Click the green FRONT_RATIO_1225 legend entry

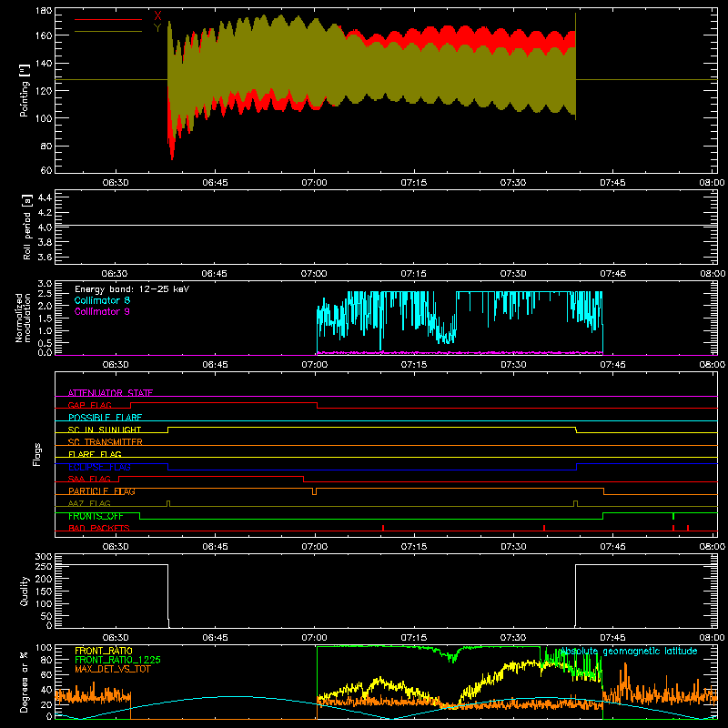117,660
